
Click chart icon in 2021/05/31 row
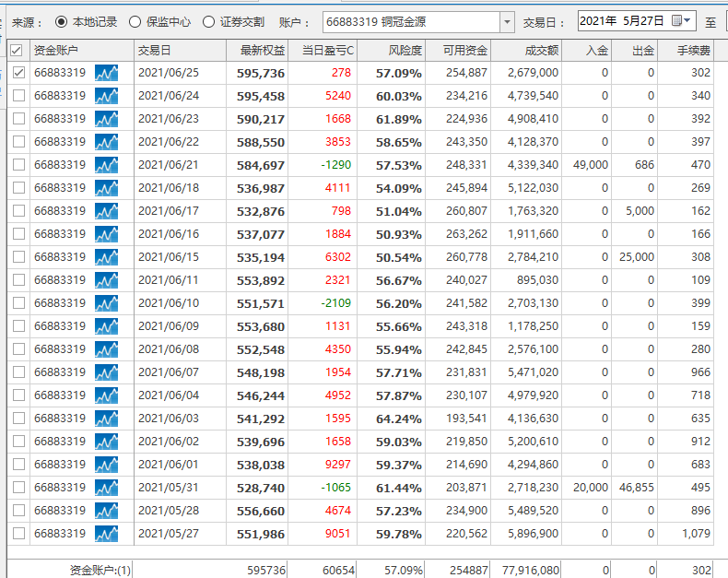pyautogui.click(x=107, y=488)
